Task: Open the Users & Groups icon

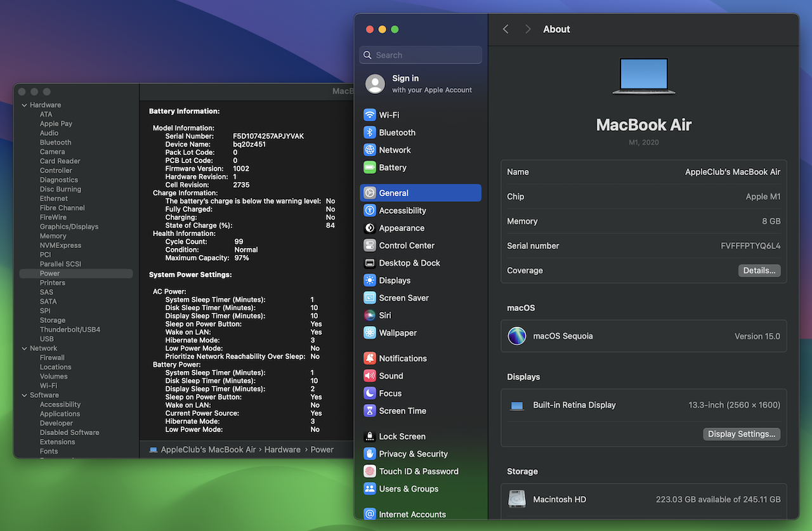Action: (370, 488)
